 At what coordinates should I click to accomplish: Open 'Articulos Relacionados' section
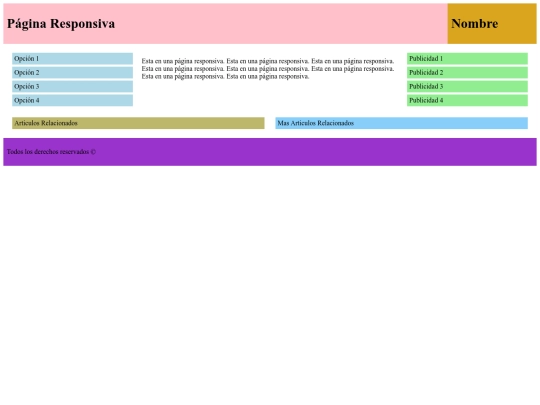point(138,123)
